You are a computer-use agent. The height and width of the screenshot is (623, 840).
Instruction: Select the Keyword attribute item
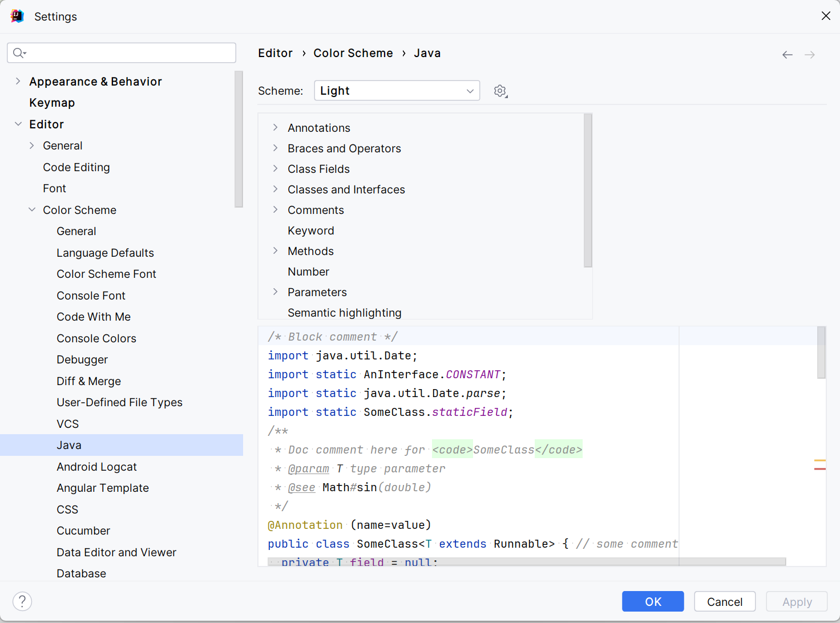(311, 230)
